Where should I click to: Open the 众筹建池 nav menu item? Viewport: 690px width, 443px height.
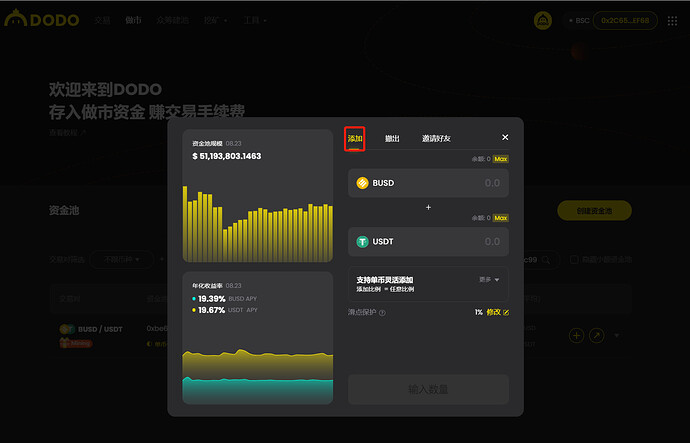pyautogui.click(x=172, y=20)
